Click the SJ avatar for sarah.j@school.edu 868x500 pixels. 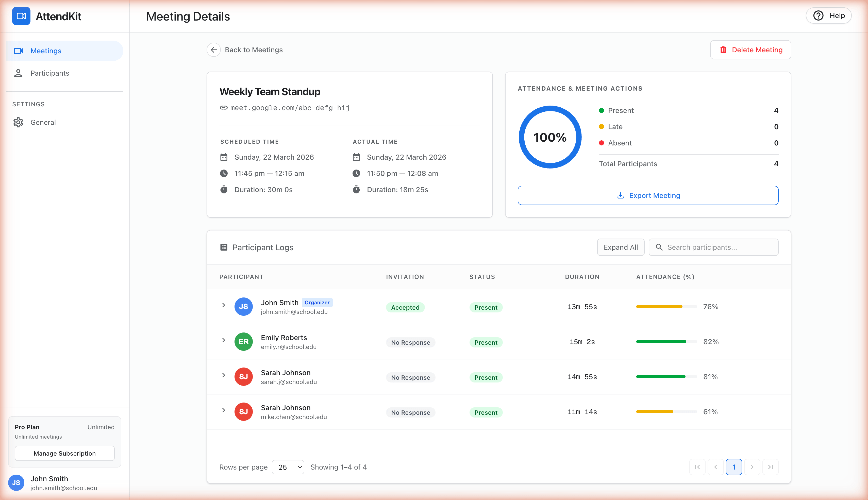click(x=243, y=377)
